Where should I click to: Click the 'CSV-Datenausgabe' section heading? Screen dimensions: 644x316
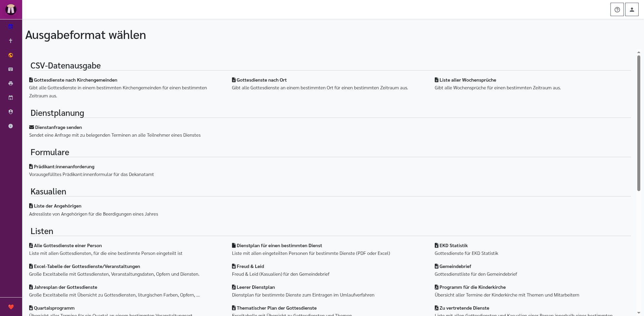65,65
